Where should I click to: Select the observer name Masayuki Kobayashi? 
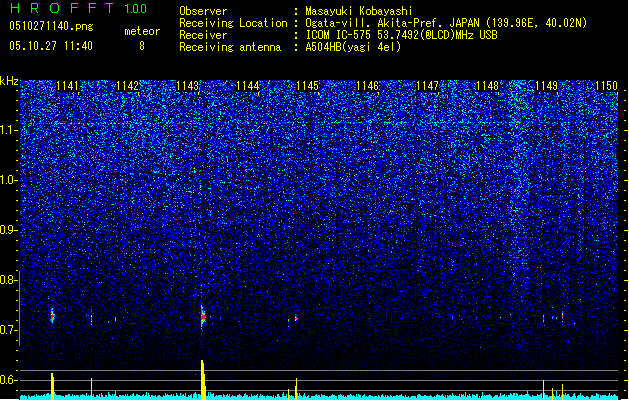point(359,11)
